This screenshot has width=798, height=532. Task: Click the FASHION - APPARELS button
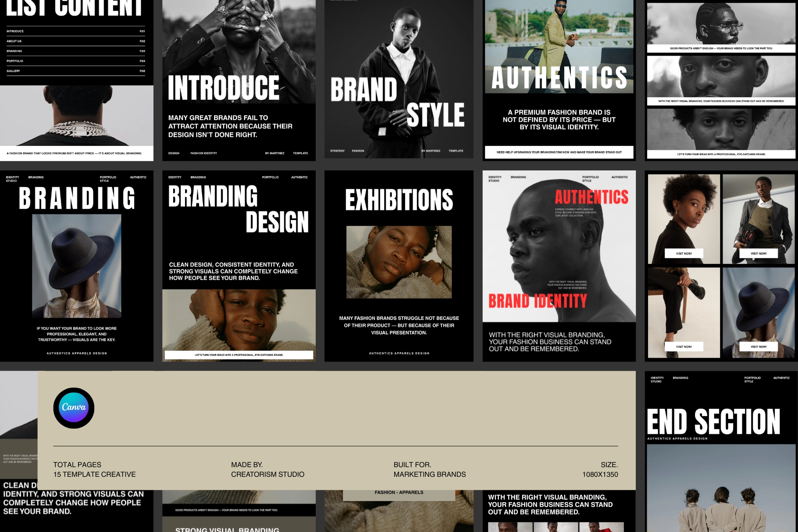[399, 492]
